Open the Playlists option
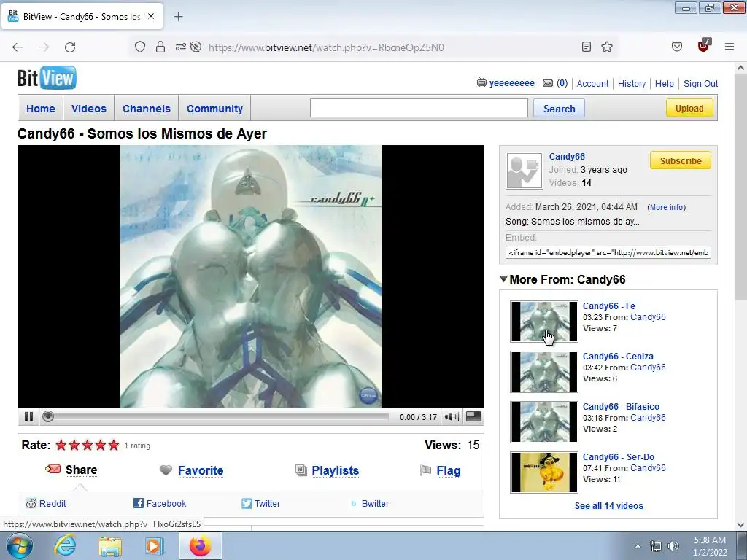 [335, 470]
